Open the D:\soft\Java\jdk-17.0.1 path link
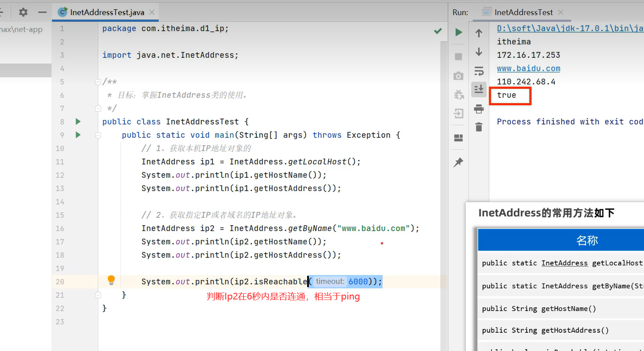This screenshot has height=351, width=644. click(x=570, y=28)
